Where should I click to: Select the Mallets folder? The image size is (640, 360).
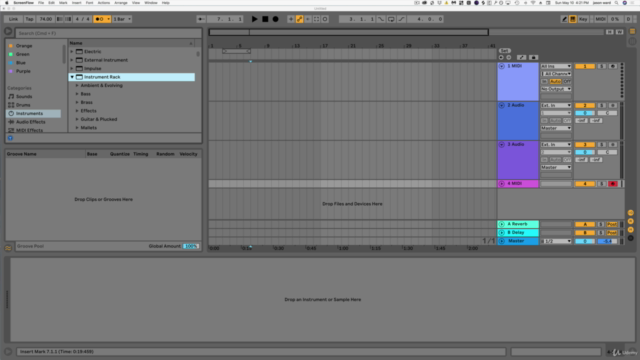point(89,128)
